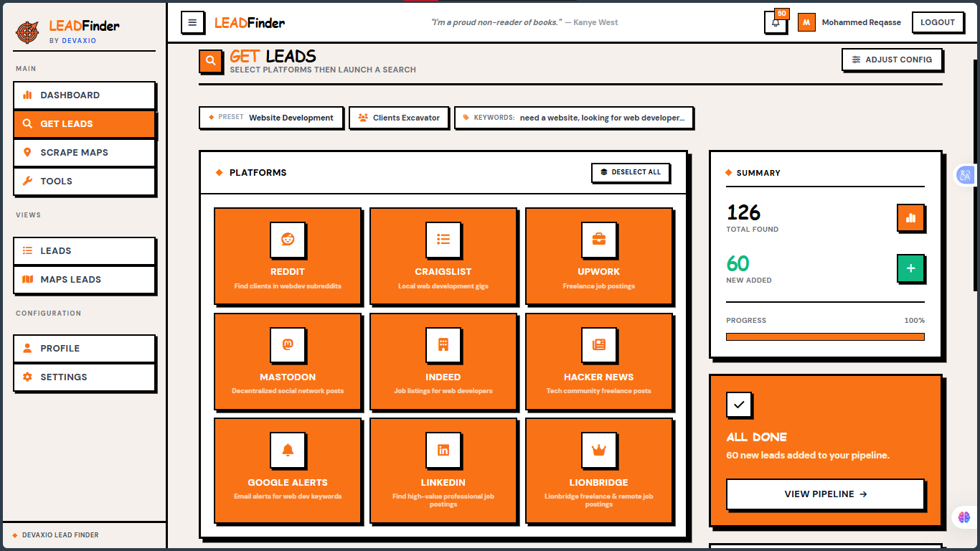Viewport: 980px width, 551px height.
Task: Open the notifications bell with badge 50
Action: 776,22
